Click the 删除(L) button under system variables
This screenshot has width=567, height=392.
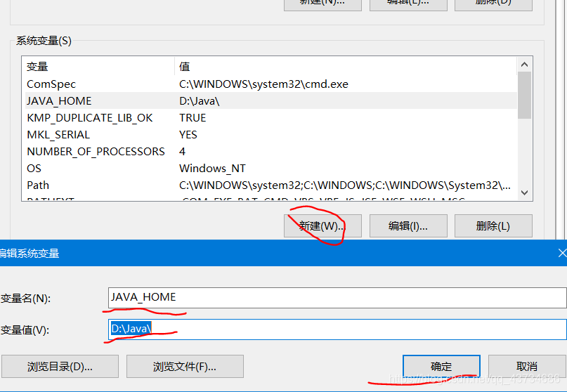(493, 226)
